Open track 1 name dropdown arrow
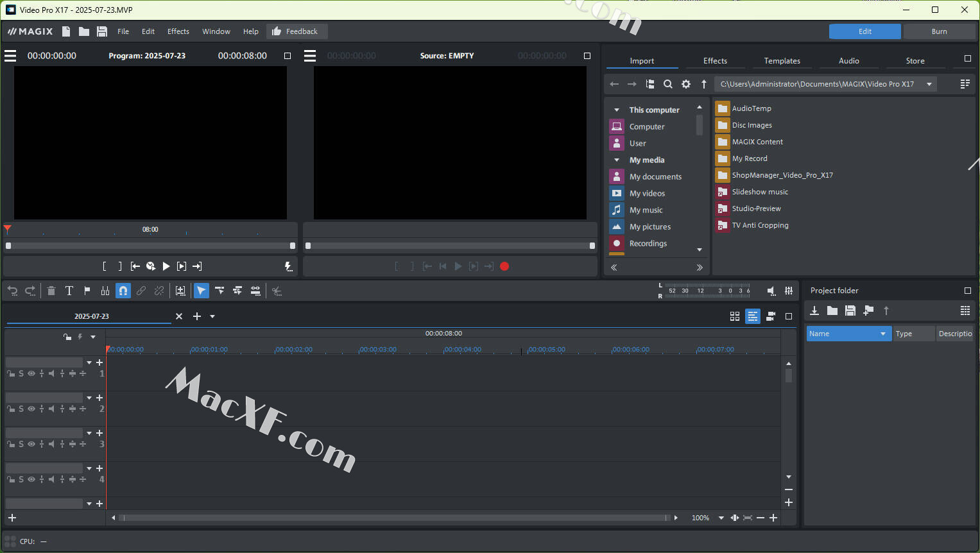Image resolution: width=980 pixels, height=553 pixels. click(89, 362)
